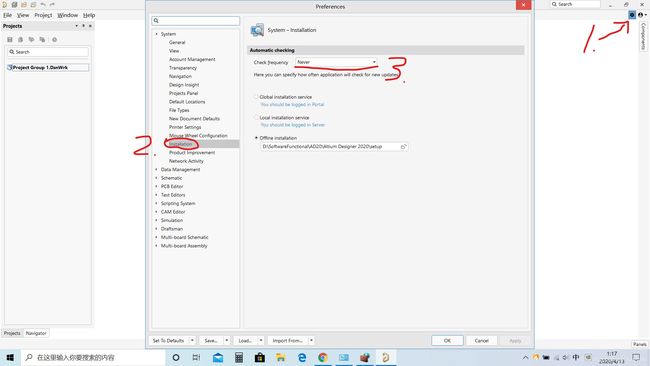This screenshot has width=650, height=366.
Task: Select Global installation service radio button
Action: 256,97
